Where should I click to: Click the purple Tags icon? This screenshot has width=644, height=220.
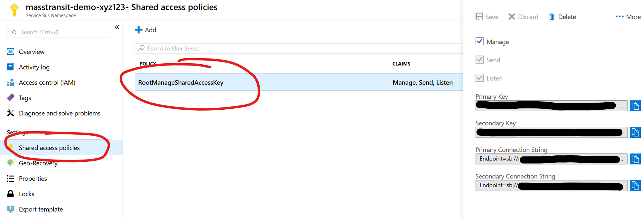(x=11, y=97)
